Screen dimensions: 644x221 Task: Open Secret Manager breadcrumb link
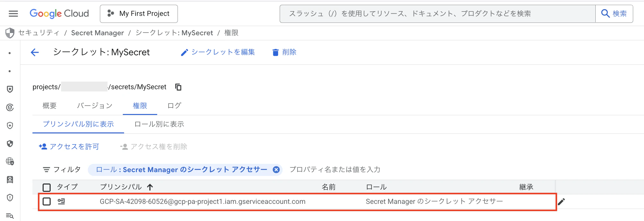tap(97, 33)
